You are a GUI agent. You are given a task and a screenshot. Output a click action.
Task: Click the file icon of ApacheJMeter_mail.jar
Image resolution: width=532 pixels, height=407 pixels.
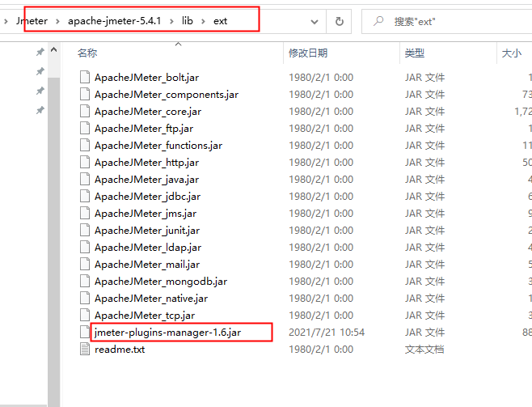pyautogui.click(x=85, y=264)
